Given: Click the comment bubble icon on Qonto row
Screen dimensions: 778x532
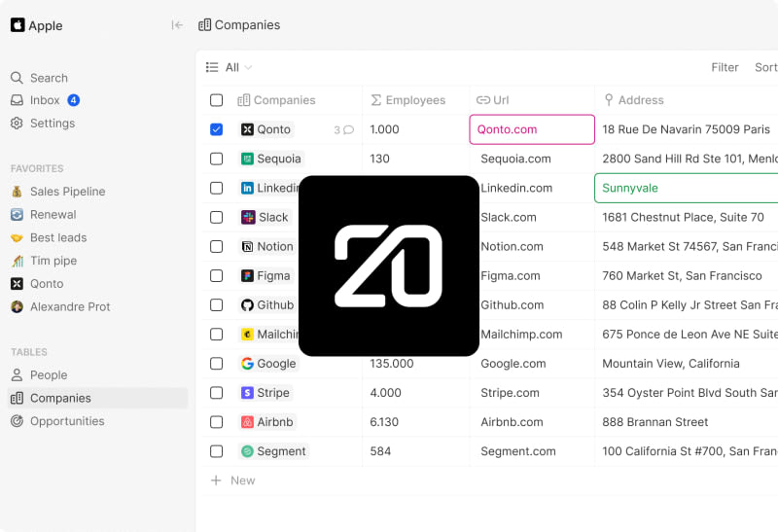Looking at the screenshot, I should [x=349, y=130].
